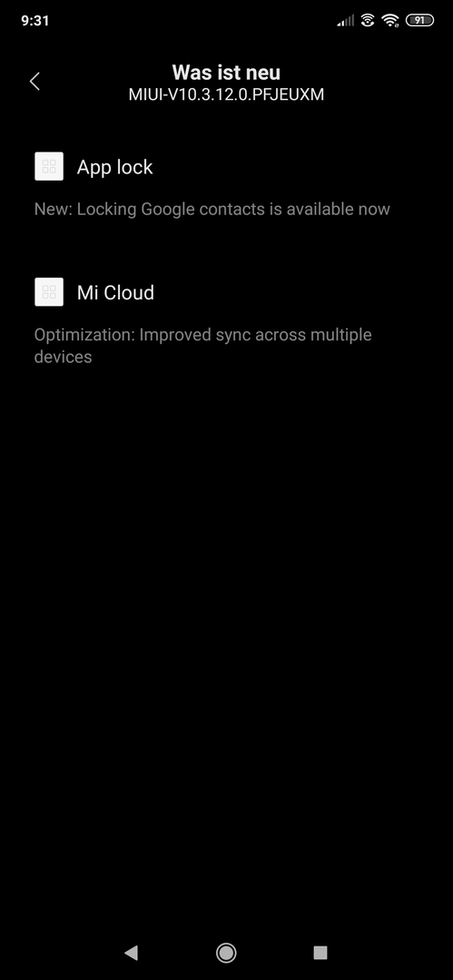The image size is (453, 980).
Task: Tap the clock showing 9:31
Action: pyautogui.click(x=35, y=21)
